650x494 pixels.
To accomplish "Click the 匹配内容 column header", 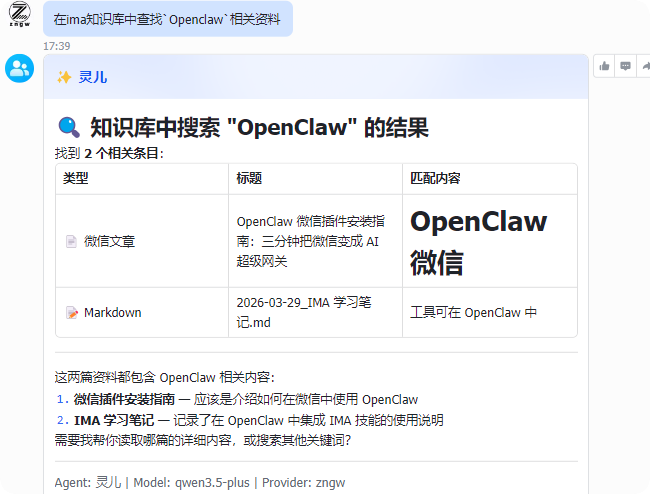I will click(x=435, y=178).
